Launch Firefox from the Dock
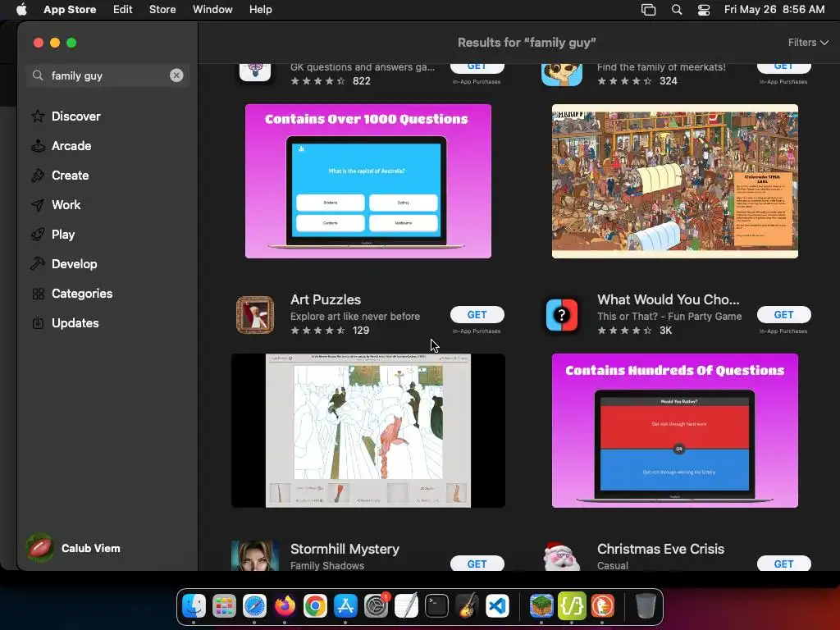Viewport: 840px width, 630px height. click(x=285, y=606)
